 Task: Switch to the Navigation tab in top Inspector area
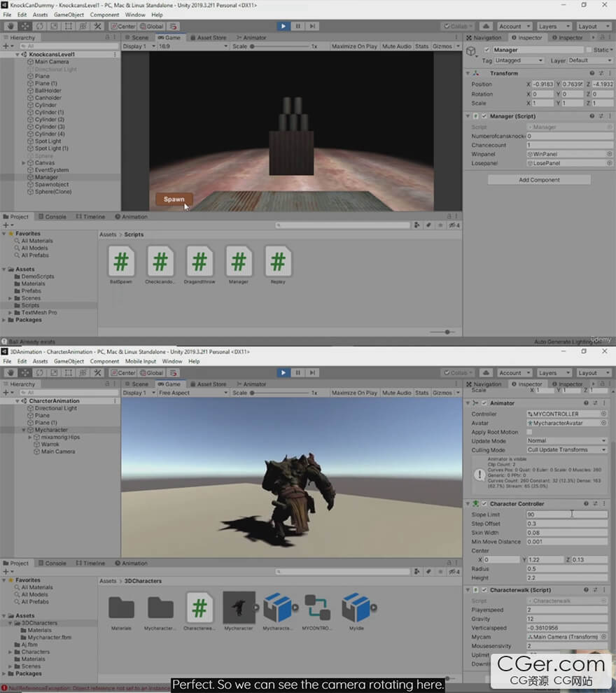point(484,38)
